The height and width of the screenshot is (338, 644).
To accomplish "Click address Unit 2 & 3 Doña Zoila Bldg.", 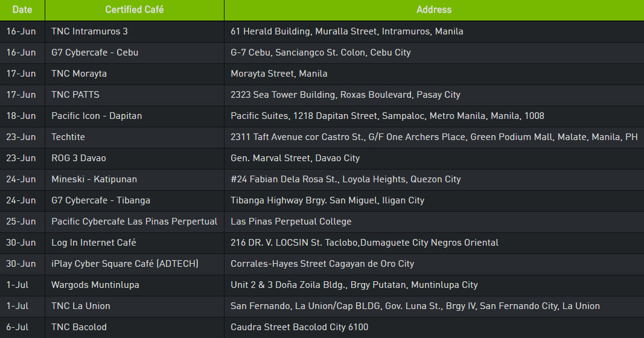I will (434, 285).
